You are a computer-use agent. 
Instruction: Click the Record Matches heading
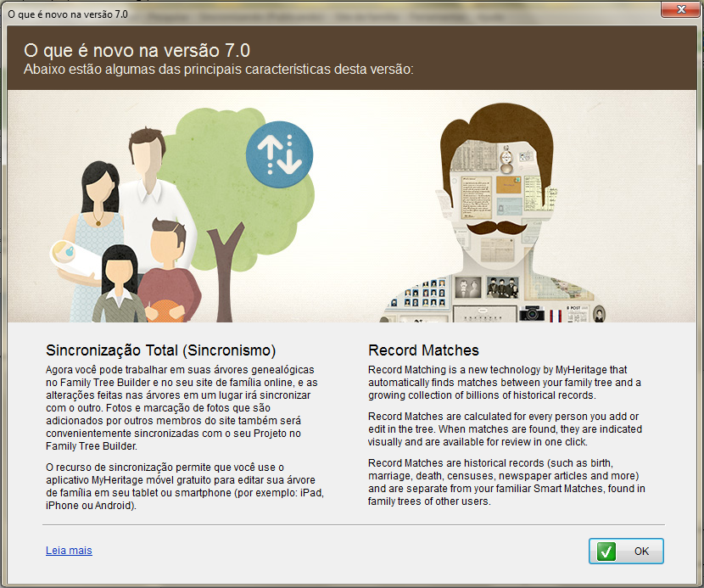[x=423, y=350]
